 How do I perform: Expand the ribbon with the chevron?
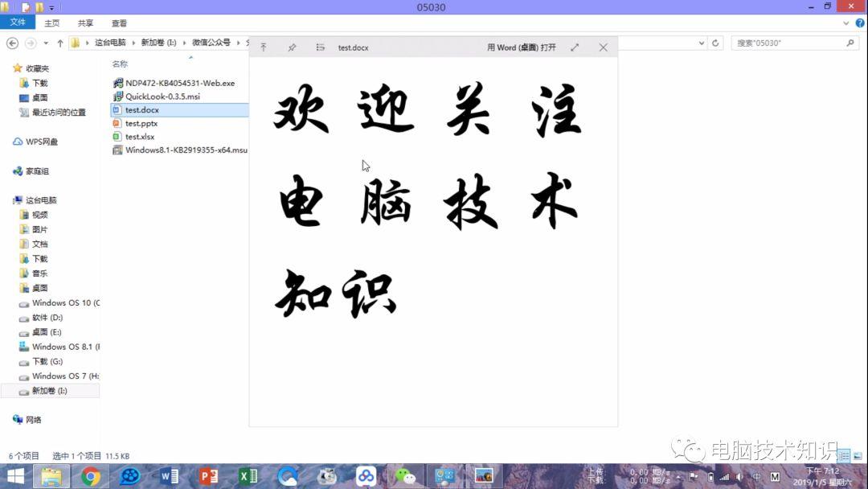(845, 23)
